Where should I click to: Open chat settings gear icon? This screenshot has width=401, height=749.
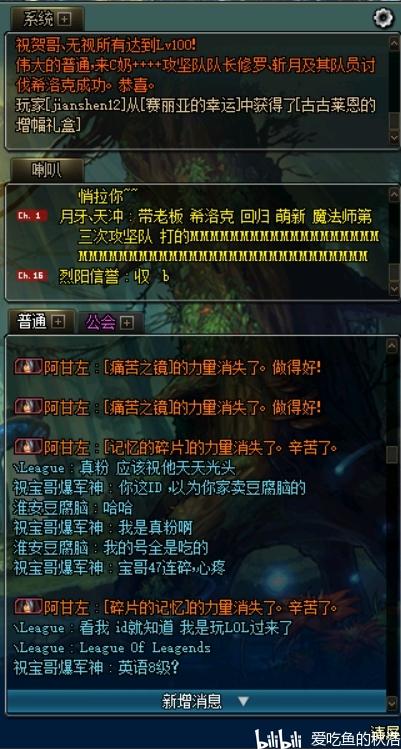[x=382, y=18]
